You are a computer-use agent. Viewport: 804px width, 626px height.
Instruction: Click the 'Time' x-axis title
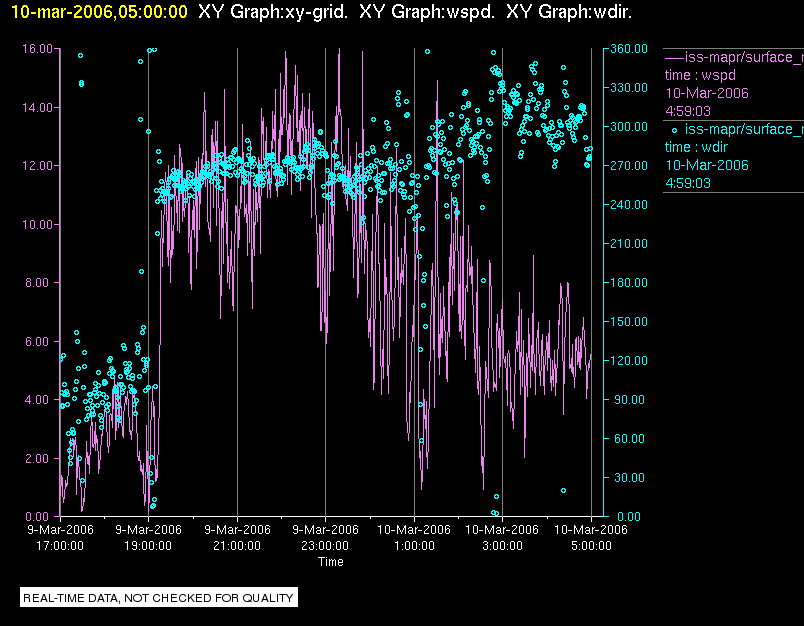tap(331, 562)
